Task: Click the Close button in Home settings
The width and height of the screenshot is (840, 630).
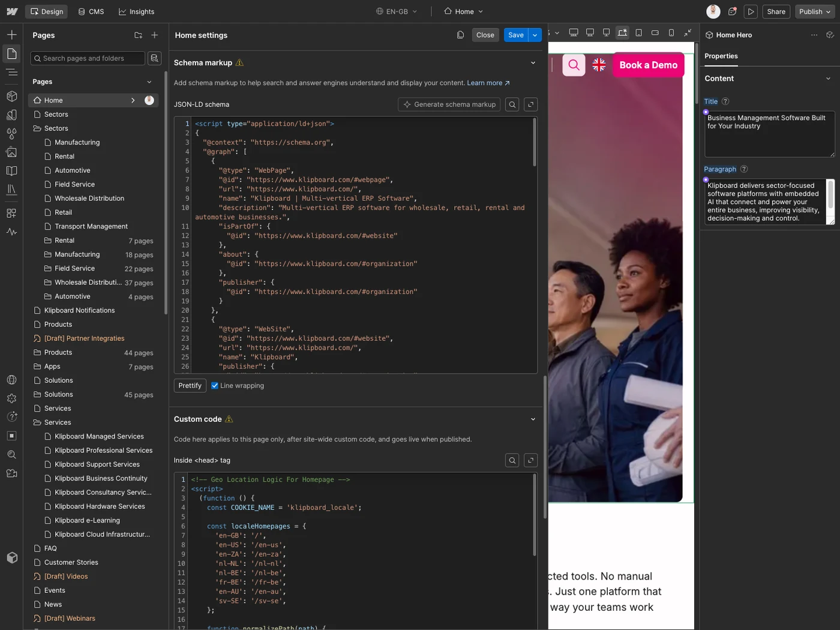Action: tap(485, 35)
